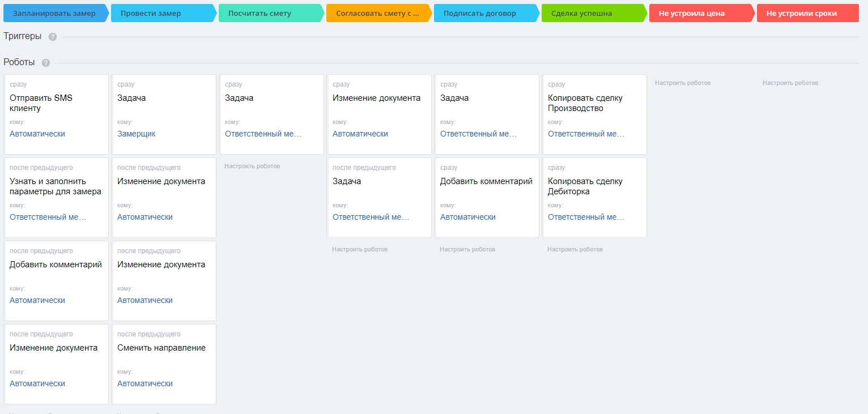The width and height of the screenshot is (868, 414).
Task: Click Настроить роботов under Не устроила цена
Action: pyautogui.click(x=683, y=83)
